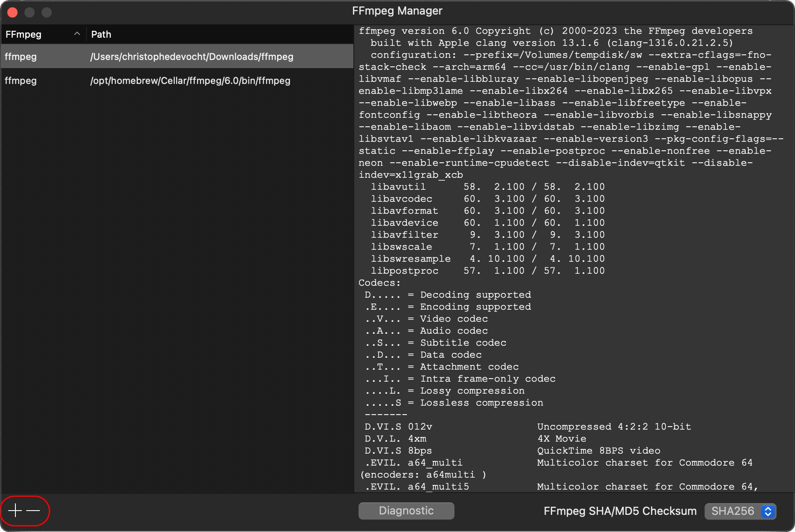Click the libswscale version line
Image resolution: width=795 pixels, height=532 pixels.
pyautogui.click(x=488, y=247)
